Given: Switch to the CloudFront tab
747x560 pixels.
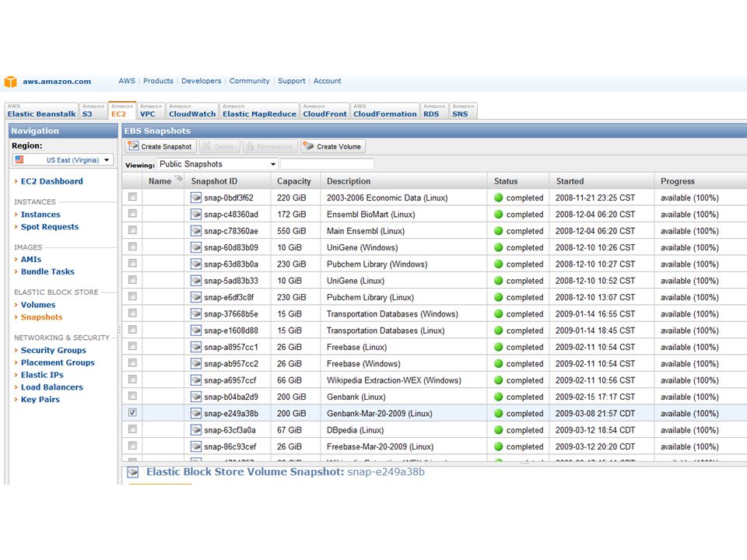Looking at the screenshot, I should [x=325, y=111].
